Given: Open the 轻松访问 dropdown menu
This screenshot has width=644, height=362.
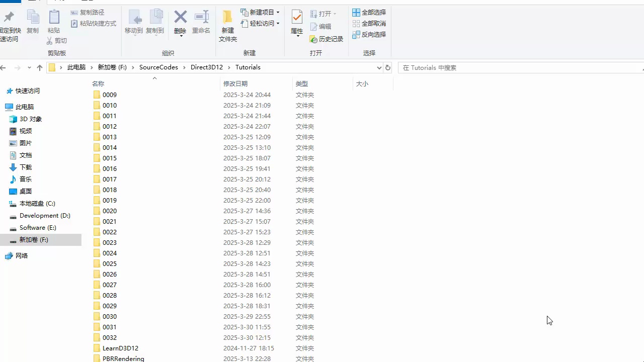Looking at the screenshot, I should tap(277, 23).
